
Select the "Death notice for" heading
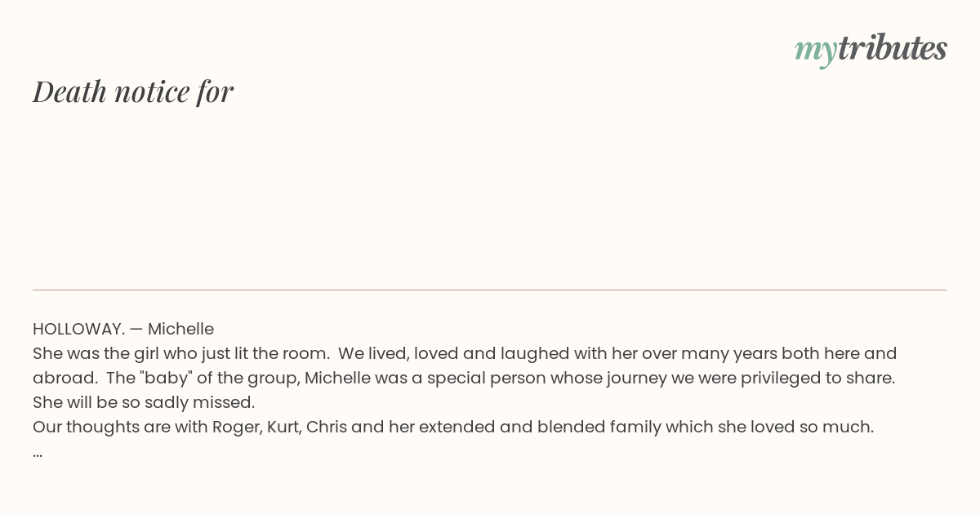pyautogui.click(x=133, y=91)
